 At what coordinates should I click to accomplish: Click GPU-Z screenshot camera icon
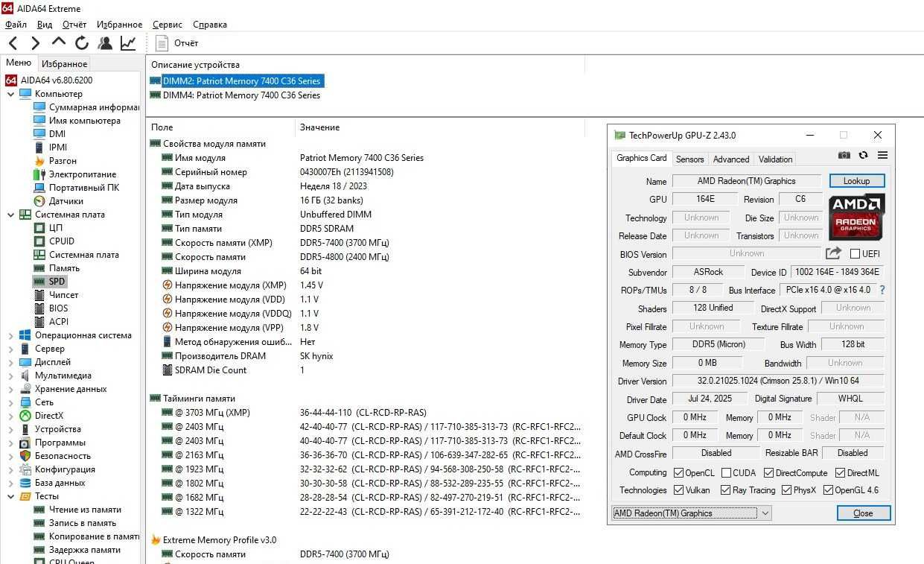click(x=844, y=155)
